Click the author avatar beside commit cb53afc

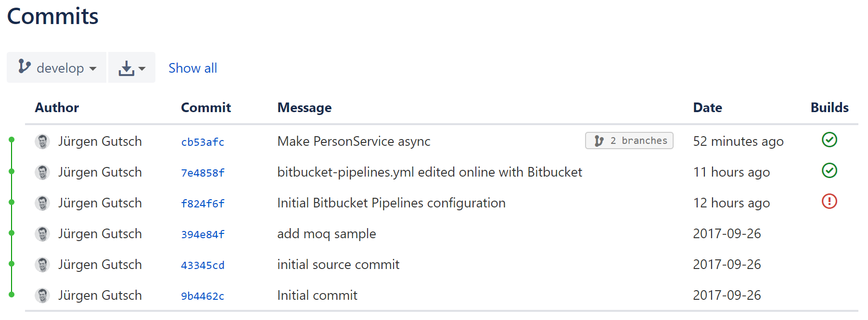(42, 141)
